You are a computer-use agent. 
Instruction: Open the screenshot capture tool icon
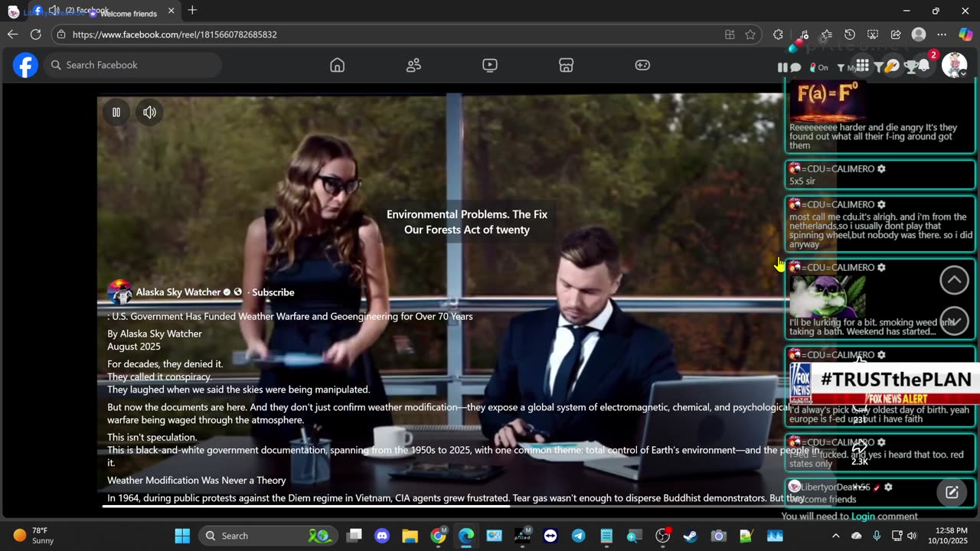click(873, 34)
